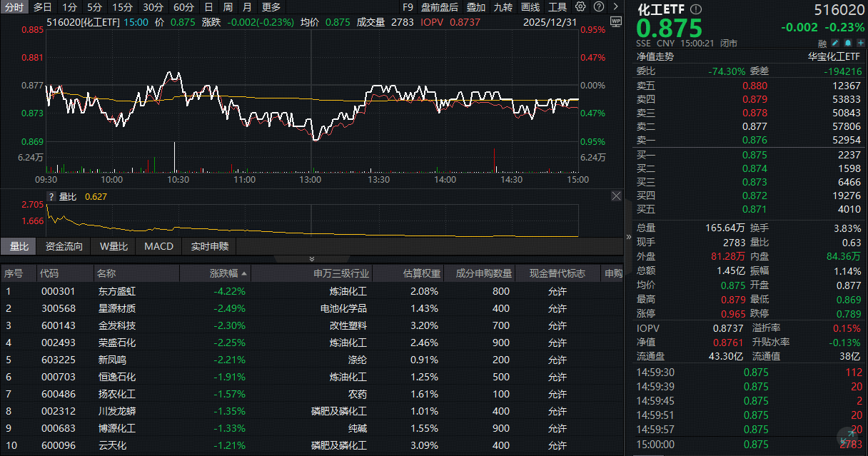Close the 量比 indicator sub-panel
This screenshot has width=868, height=456.
coord(616,196)
